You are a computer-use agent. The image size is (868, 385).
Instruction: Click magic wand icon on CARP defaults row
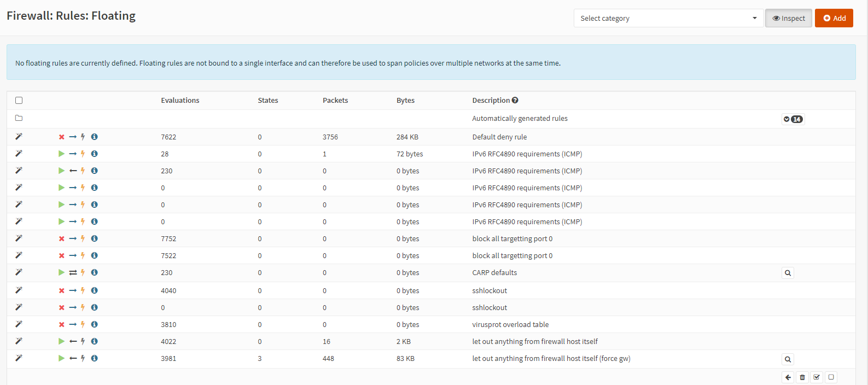coord(19,272)
